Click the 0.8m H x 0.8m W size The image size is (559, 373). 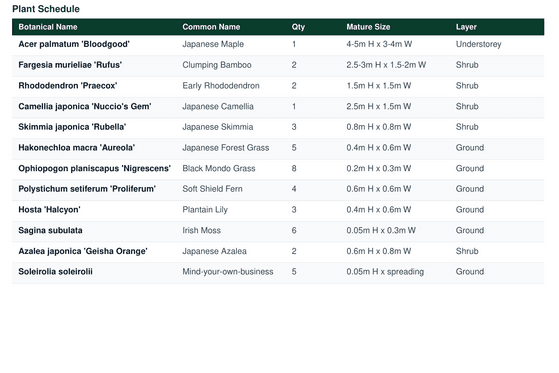click(379, 127)
